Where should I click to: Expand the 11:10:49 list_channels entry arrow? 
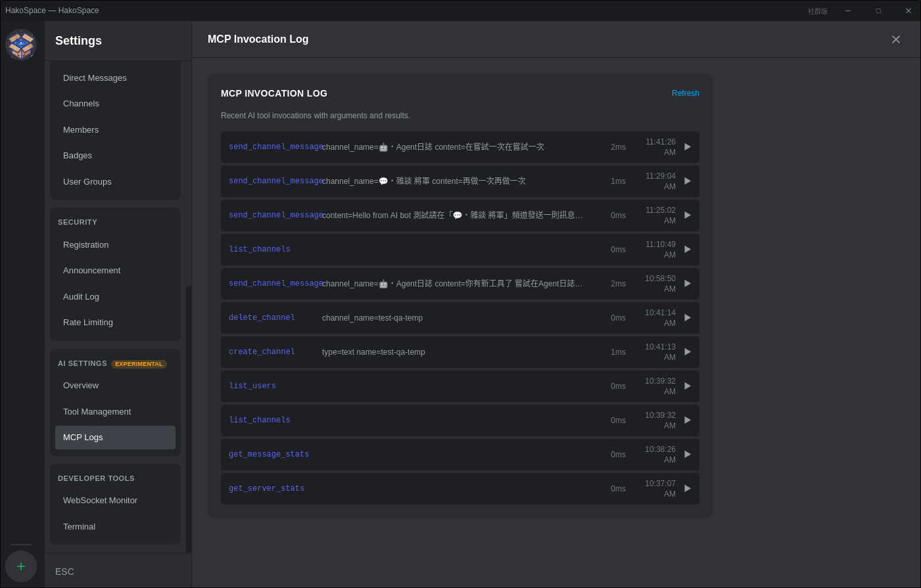(x=687, y=250)
